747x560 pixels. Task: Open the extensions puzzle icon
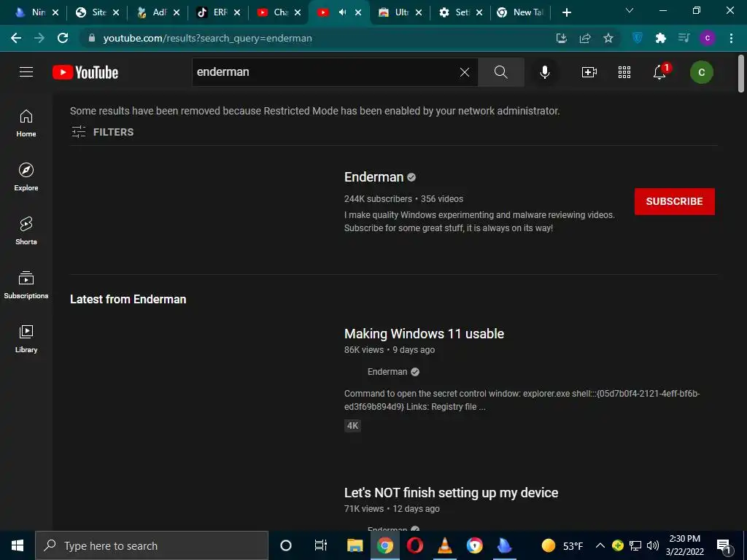661,38
